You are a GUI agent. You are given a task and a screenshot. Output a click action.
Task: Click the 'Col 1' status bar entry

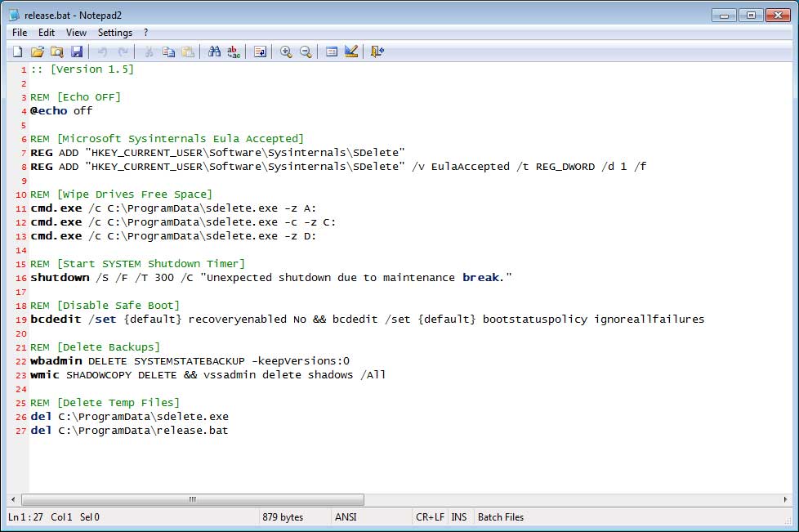[61, 517]
